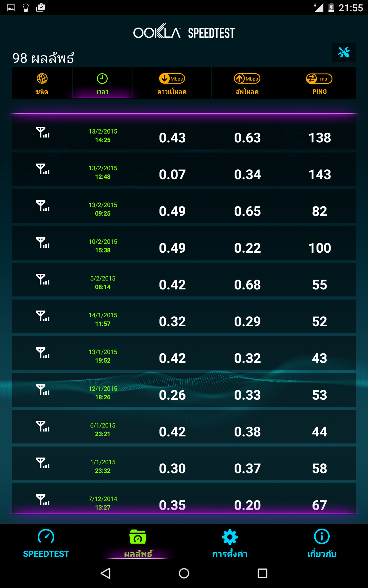Open the 1/1/2015 23:32 result row

(184, 466)
